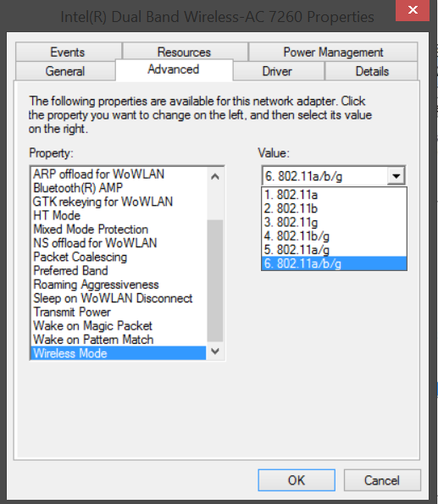Switch to the General tab
The height and width of the screenshot is (504, 438).
[x=65, y=70]
